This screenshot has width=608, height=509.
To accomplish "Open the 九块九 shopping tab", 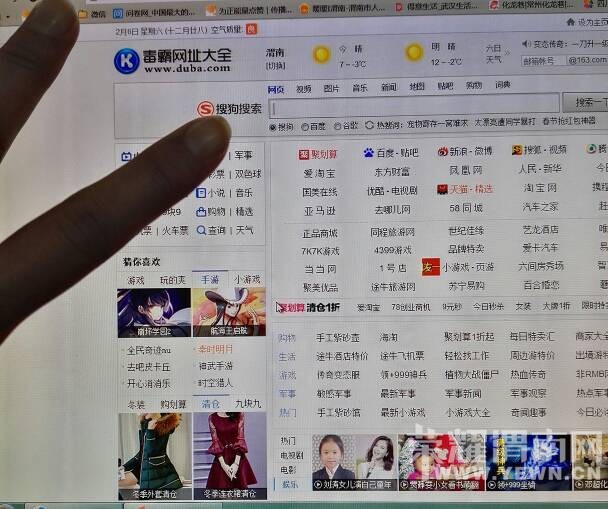I will 248,404.
